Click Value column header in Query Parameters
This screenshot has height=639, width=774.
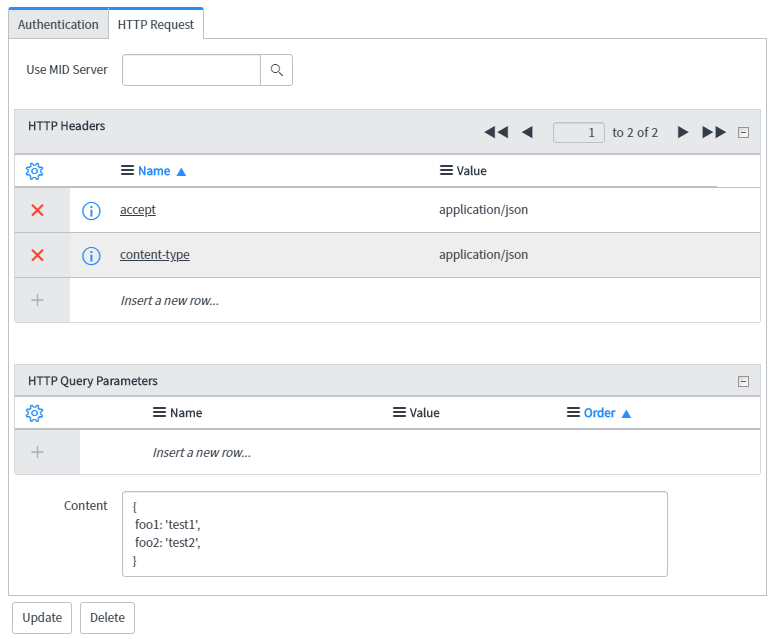tap(425, 413)
